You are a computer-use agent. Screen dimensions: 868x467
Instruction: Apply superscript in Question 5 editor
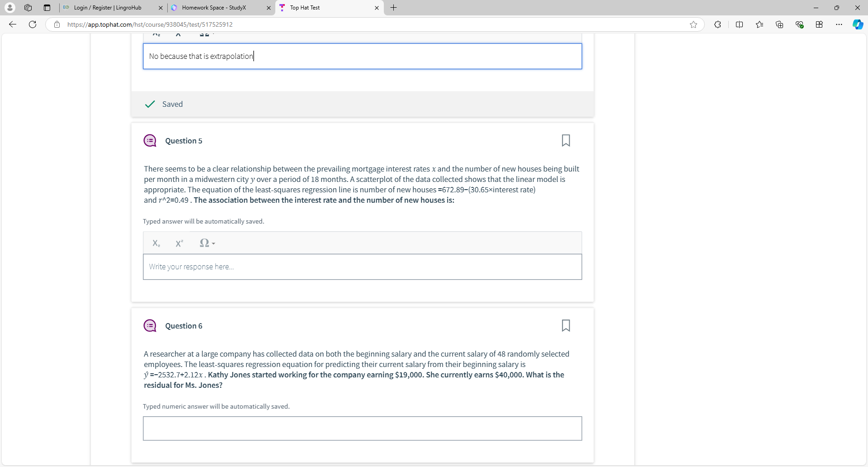point(179,243)
